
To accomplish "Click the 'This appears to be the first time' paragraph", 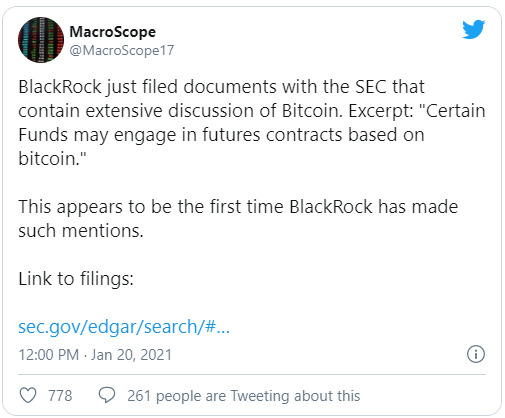I will pos(238,219).
